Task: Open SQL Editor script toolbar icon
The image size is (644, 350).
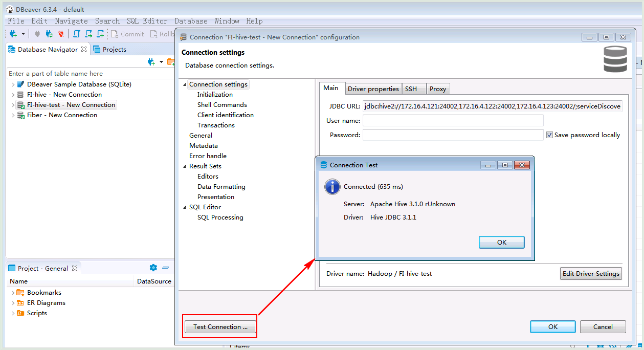Action: [77, 34]
